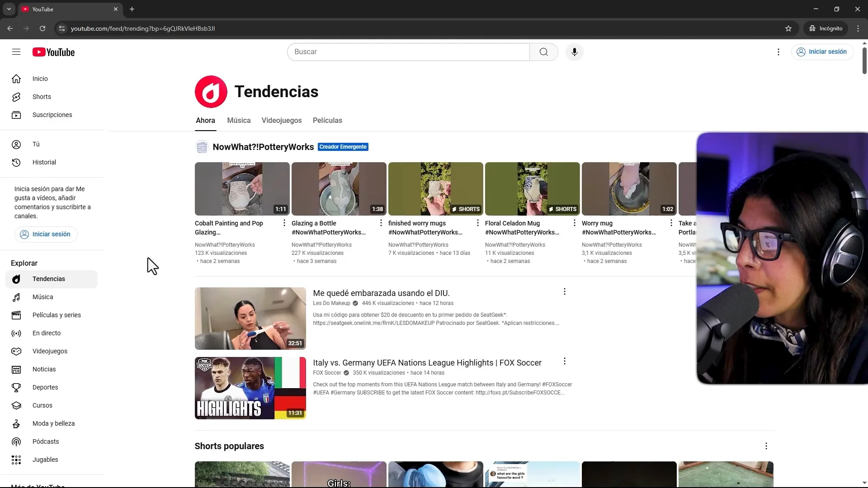Open options menu for Worry mug video
Viewport: 868px width, 488px height.
[671, 223]
